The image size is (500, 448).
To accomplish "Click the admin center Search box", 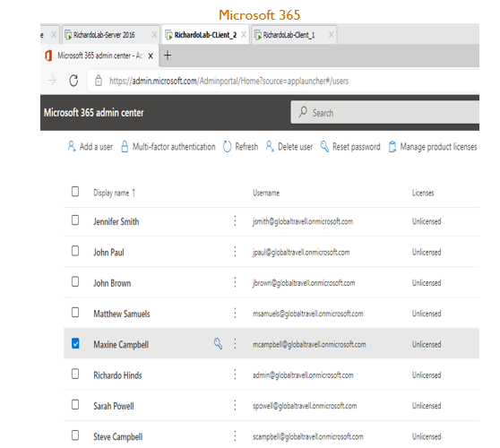I will pos(385,113).
